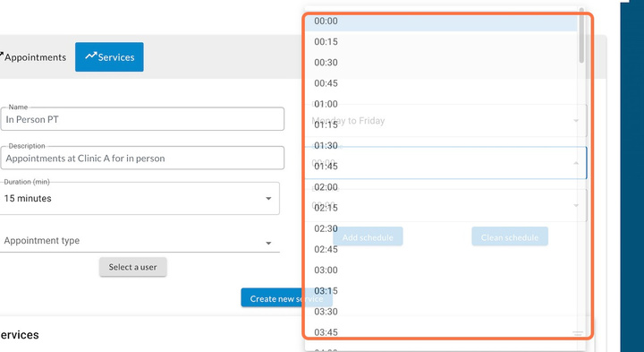Open the Appointment type dropdown
The width and height of the screenshot is (644, 352).
[x=140, y=241]
